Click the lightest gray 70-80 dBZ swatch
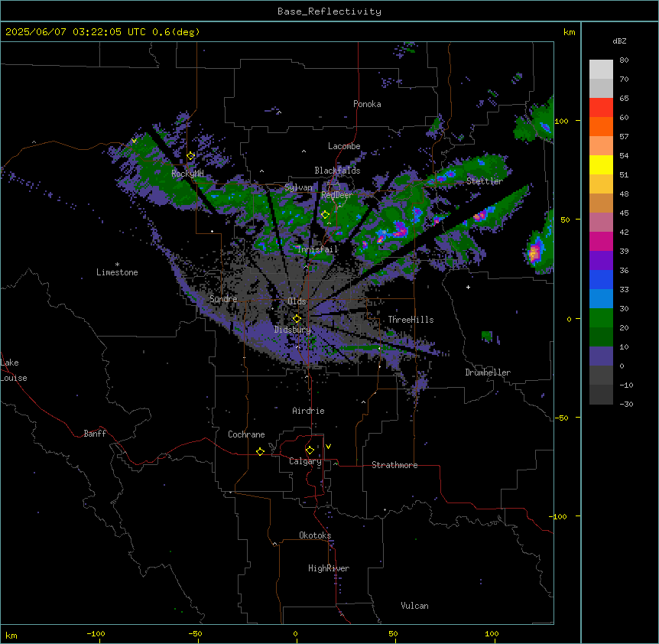This screenshot has width=659, height=644. pyautogui.click(x=601, y=70)
